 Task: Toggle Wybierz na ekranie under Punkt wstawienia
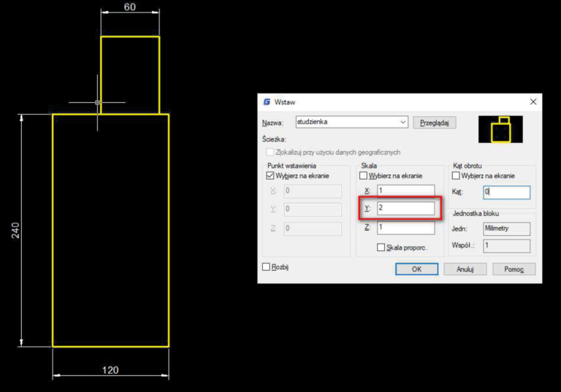coord(270,176)
